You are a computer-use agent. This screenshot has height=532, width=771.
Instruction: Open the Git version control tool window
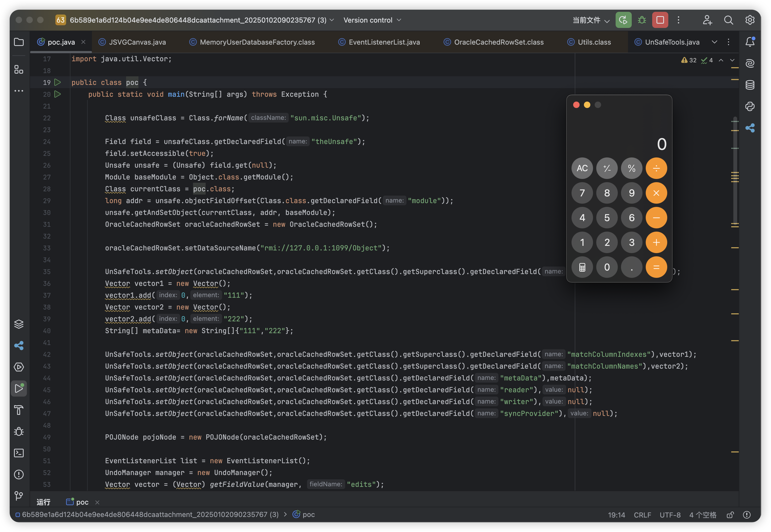19,496
